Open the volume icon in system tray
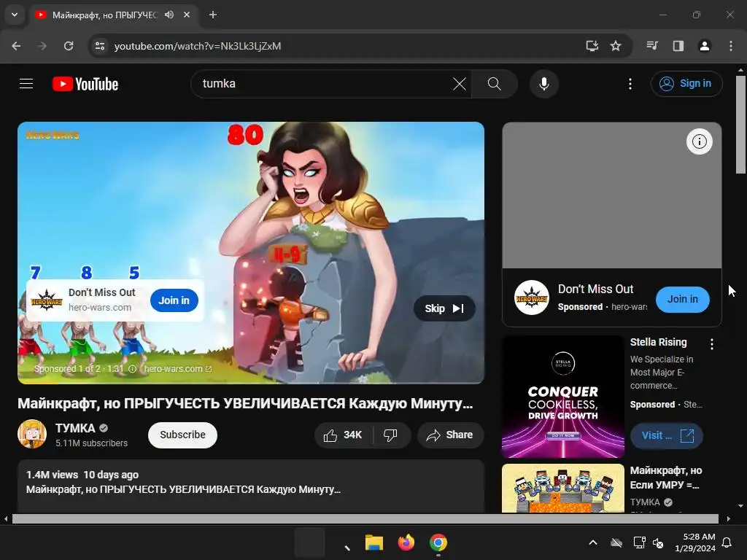 tap(658, 542)
